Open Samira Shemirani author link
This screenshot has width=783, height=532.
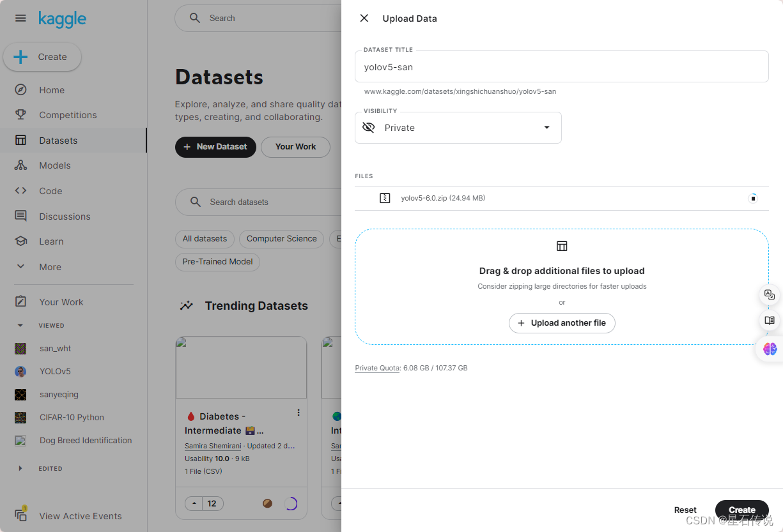point(213,446)
